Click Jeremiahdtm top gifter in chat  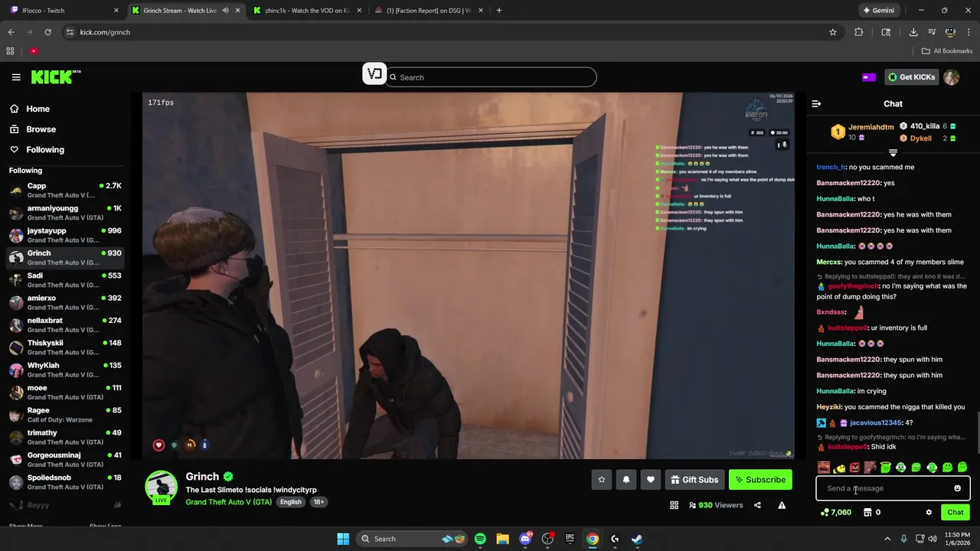coord(871,127)
